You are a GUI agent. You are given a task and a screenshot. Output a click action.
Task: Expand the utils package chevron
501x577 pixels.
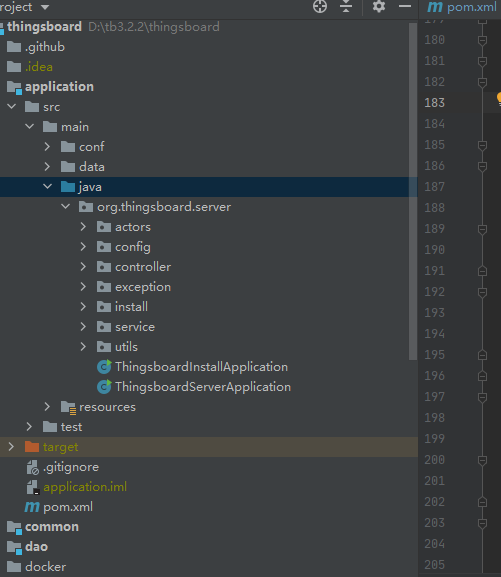pyautogui.click(x=83, y=346)
